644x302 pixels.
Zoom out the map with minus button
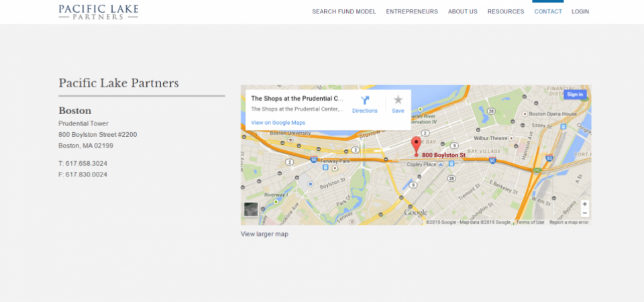[x=584, y=213]
